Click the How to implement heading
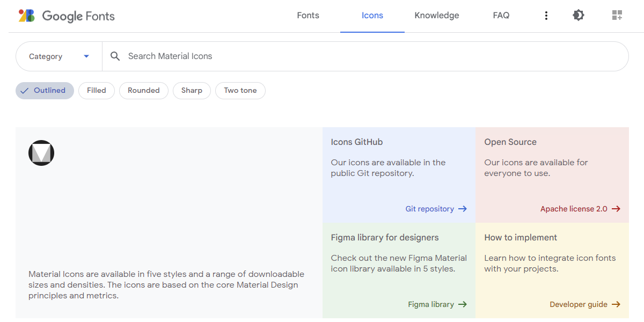The image size is (644, 322). click(521, 238)
